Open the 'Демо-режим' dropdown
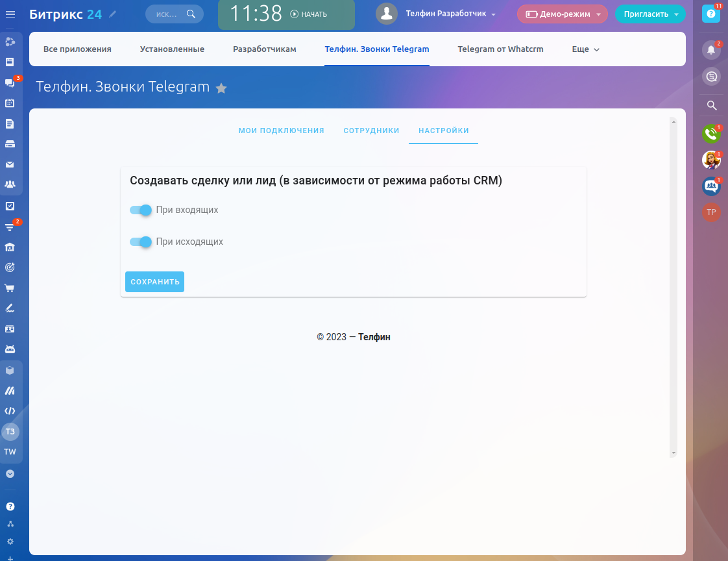728x561 pixels. tap(563, 14)
